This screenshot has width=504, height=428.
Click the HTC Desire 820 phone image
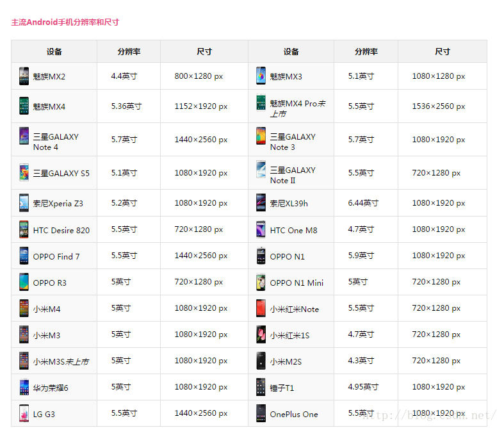pyautogui.click(x=24, y=229)
